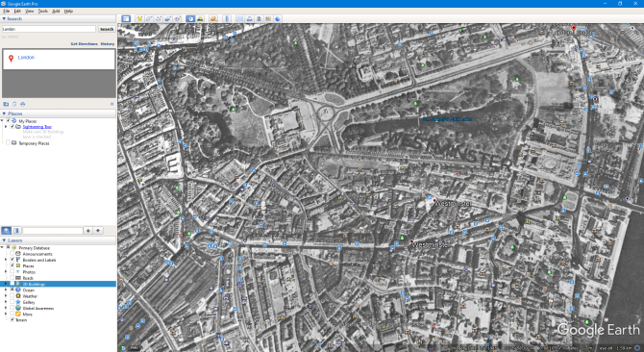Uncheck the Borders and Labels layer
The width and height of the screenshot is (644, 352).
12,260
